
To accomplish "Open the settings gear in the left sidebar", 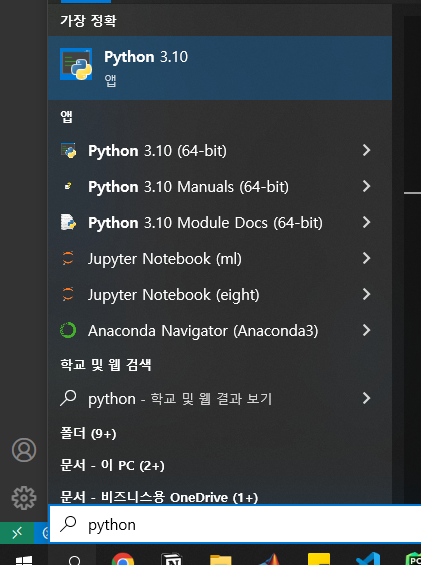I will (x=24, y=498).
